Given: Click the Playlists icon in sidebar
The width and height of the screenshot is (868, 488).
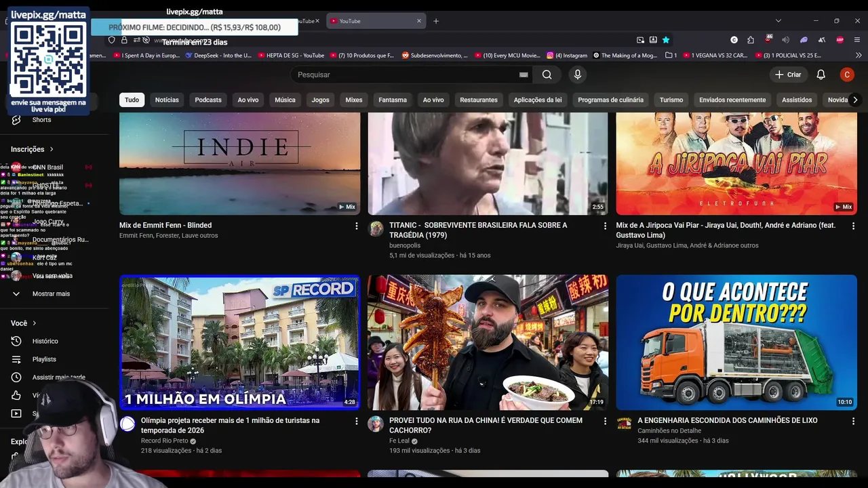Looking at the screenshot, I should tap(16, 359).
